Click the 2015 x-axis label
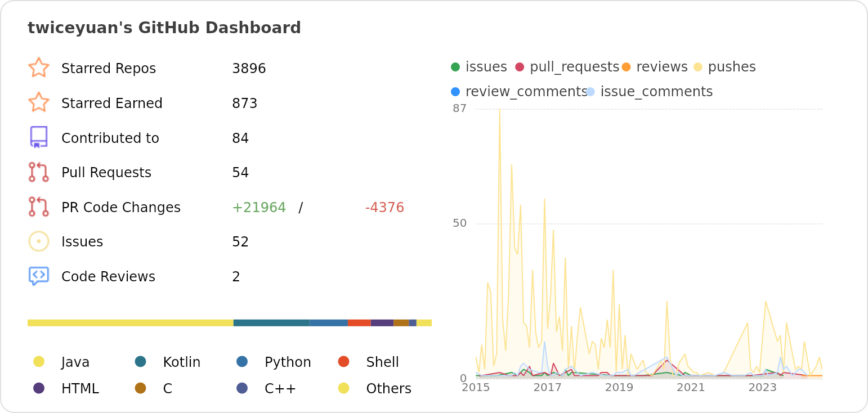 point(476,388)
